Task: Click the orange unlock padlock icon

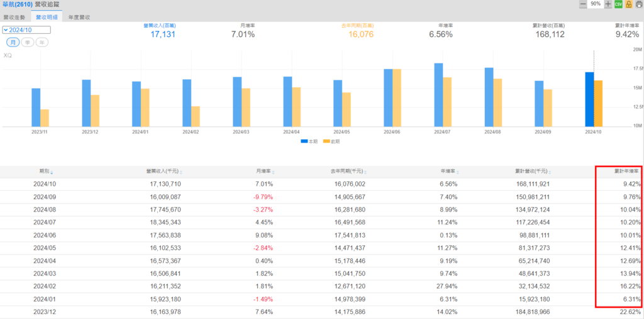Action: click(x=628, y=4)
